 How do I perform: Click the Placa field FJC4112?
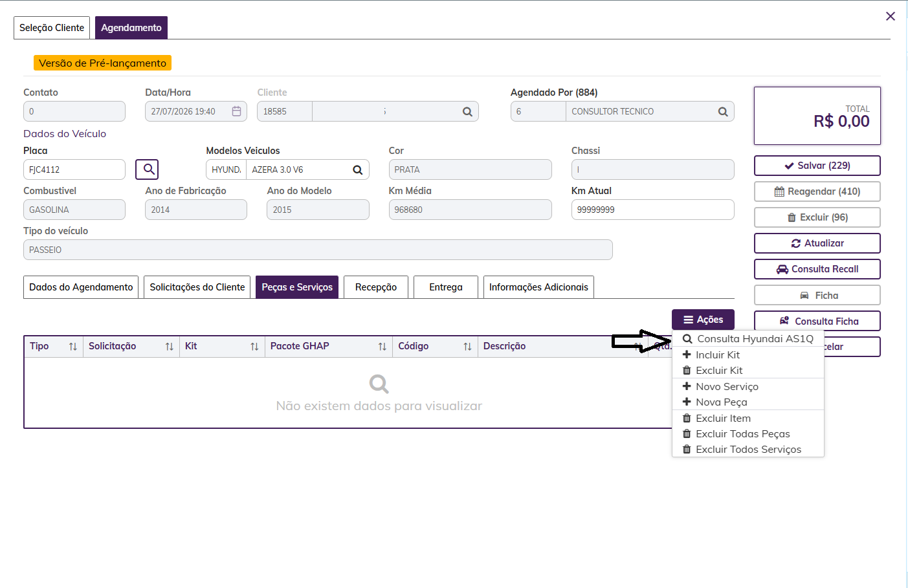tap(74, 169)
